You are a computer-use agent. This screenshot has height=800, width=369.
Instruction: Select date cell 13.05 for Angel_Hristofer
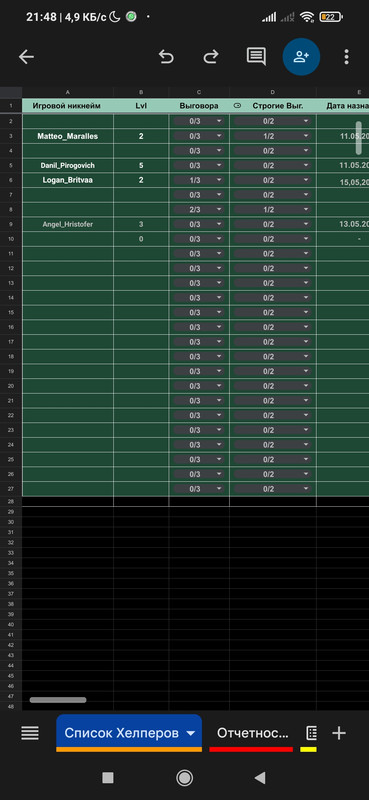click(343, 224)
